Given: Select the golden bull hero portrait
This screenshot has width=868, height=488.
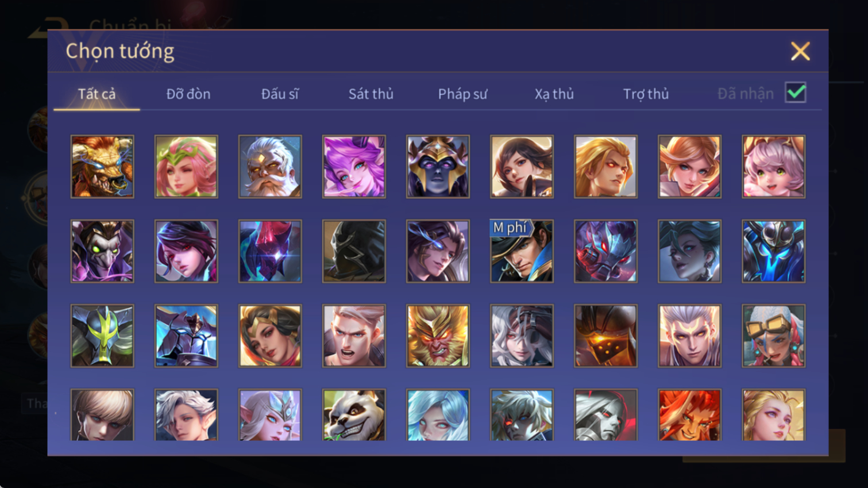Looking at the screenshot, I should [x=102, y=167].
